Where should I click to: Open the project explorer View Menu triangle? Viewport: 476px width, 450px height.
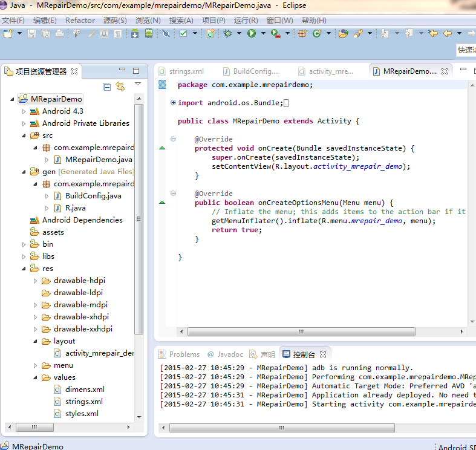(138, 84)
